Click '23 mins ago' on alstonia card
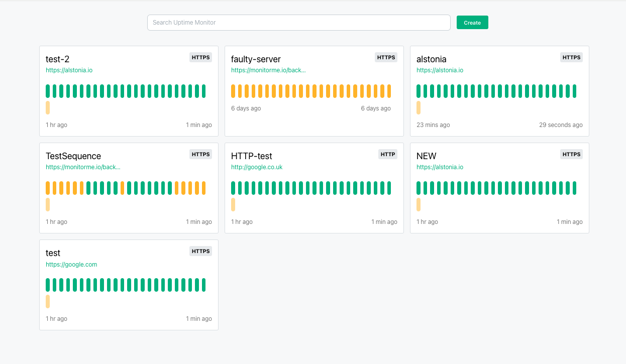Image resolution: width=626 pixels, height=364 pixels. (433, 125)
